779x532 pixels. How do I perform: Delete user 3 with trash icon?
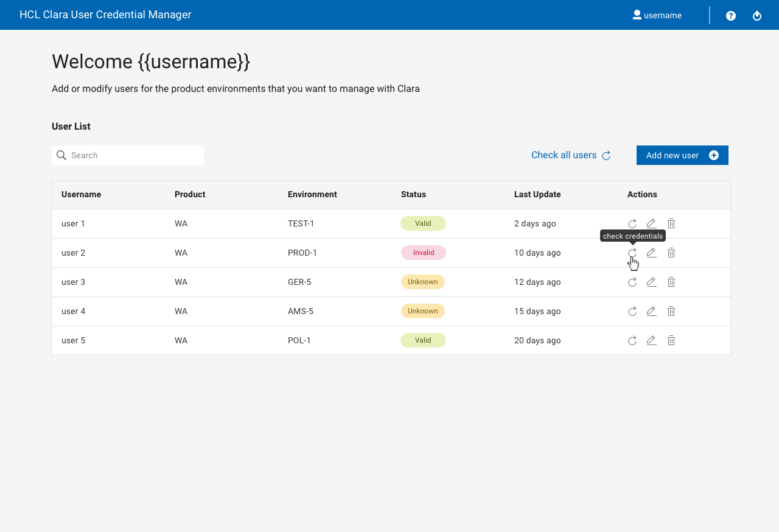pos(671,282)
